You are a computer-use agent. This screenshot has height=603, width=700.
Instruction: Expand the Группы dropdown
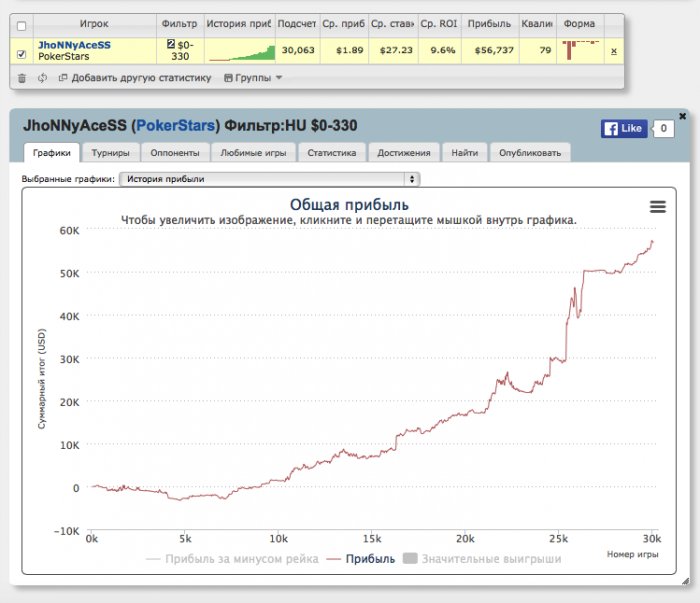[x=253, y=78]
